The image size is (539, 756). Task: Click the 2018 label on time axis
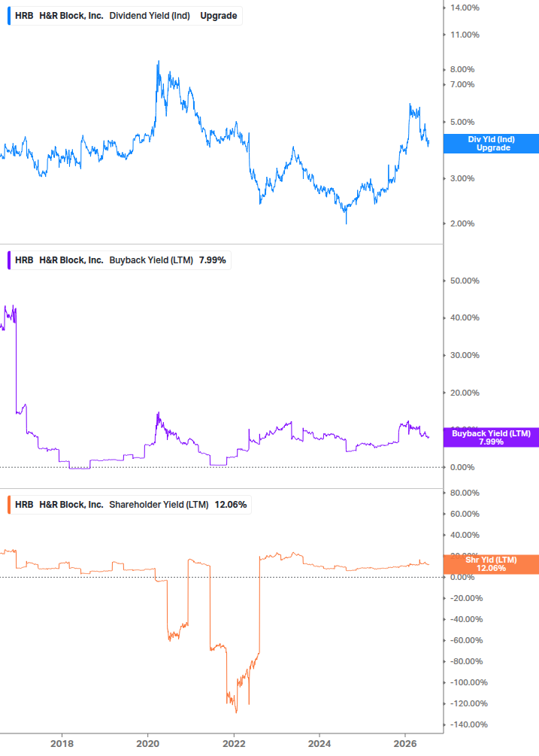(x=62, y=744)
